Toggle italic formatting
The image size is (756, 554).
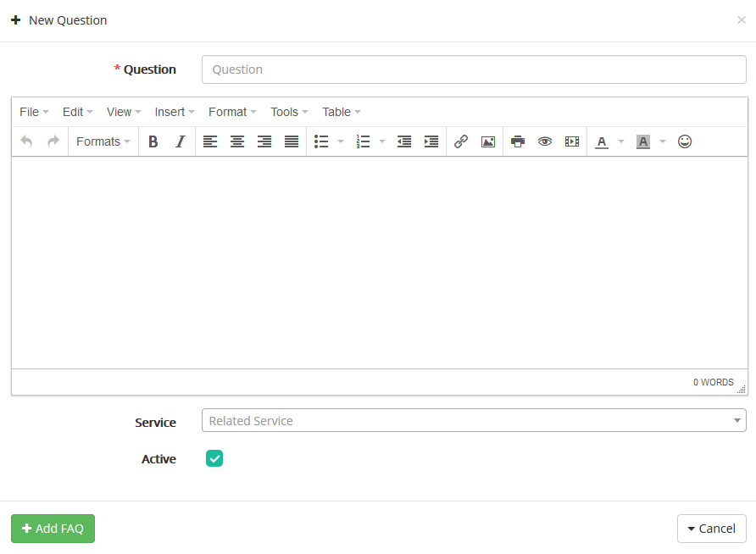click(x=181, y=141)
